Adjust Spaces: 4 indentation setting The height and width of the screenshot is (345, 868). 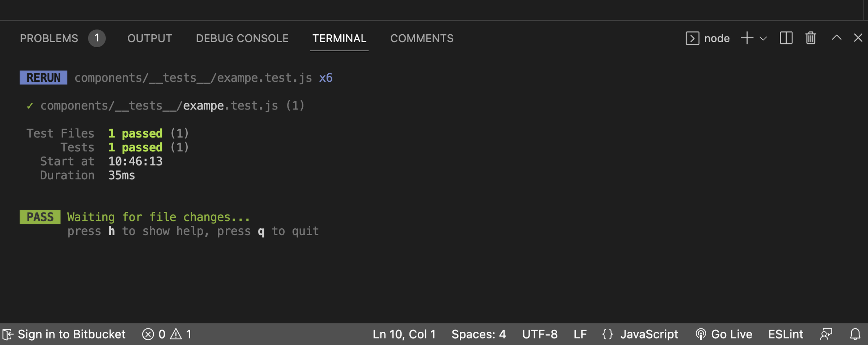coord(478,334)
